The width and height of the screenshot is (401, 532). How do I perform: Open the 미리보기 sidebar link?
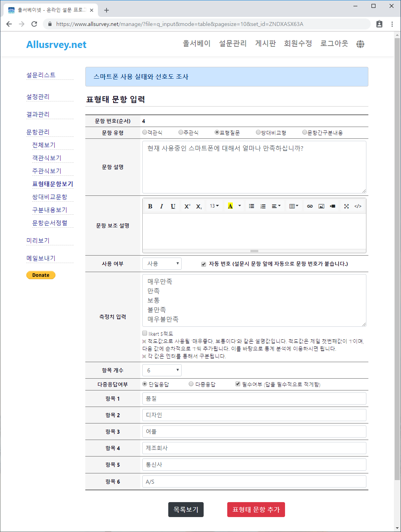coord(38,241)
